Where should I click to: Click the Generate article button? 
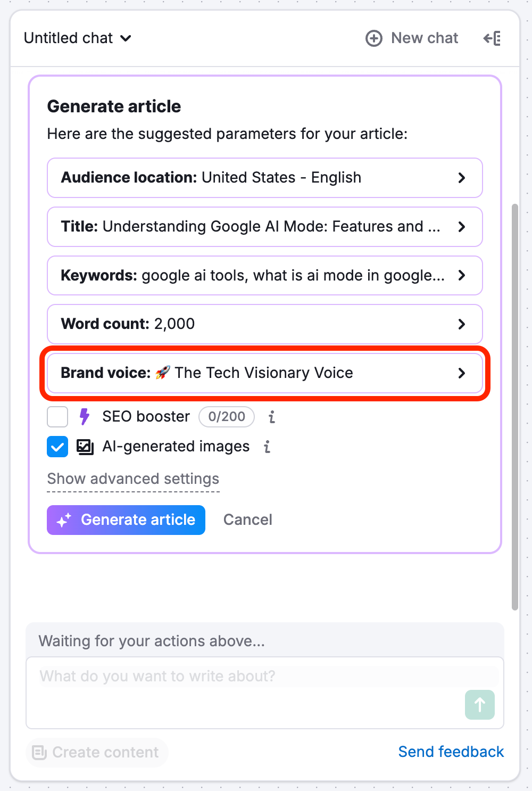click(126, 520)
